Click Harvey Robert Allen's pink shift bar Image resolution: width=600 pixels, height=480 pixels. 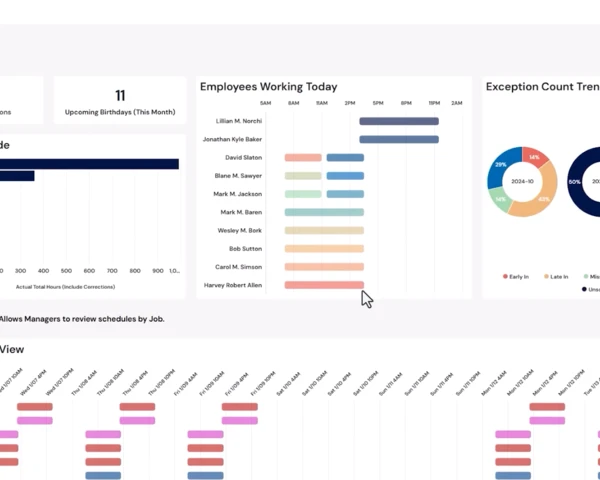point(324,285)
